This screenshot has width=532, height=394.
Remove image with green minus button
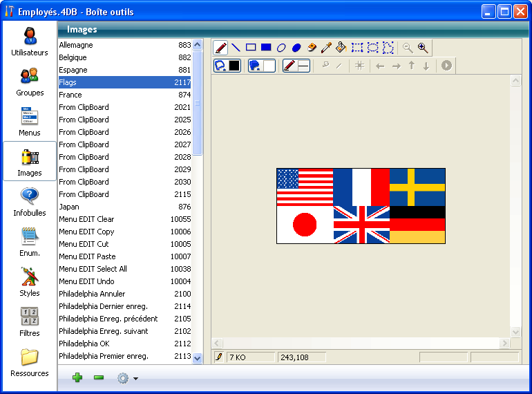click(99, 378)
